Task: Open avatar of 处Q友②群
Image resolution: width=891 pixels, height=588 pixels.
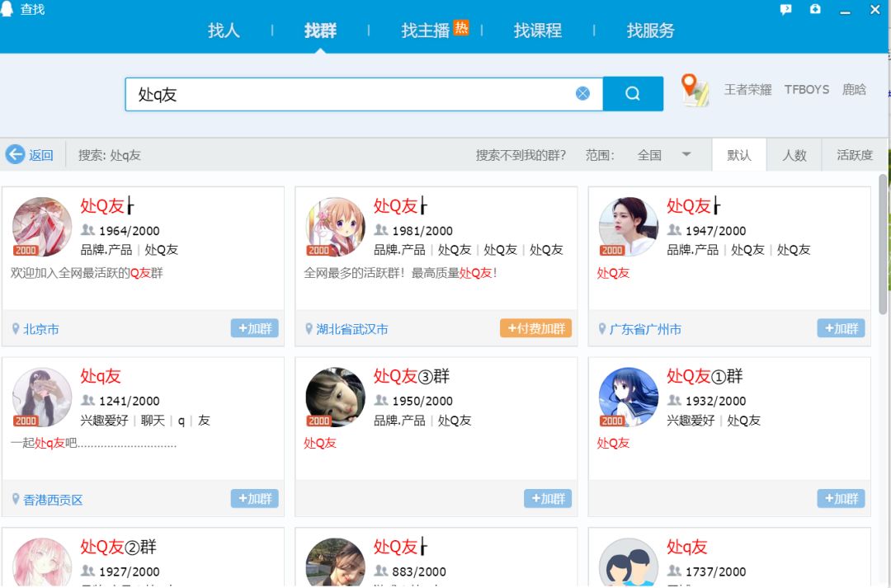Action: tap(42, 562)
